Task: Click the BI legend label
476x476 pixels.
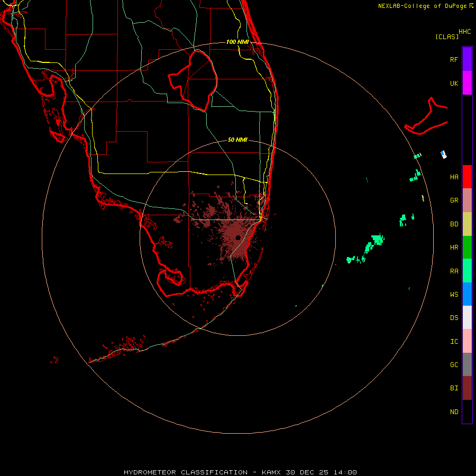Action: point(454,388)
